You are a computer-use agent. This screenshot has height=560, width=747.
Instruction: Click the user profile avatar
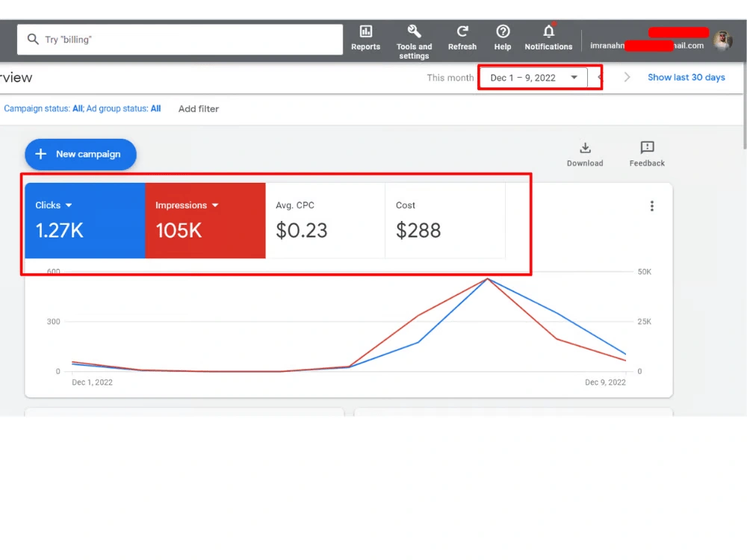point(722,41)
